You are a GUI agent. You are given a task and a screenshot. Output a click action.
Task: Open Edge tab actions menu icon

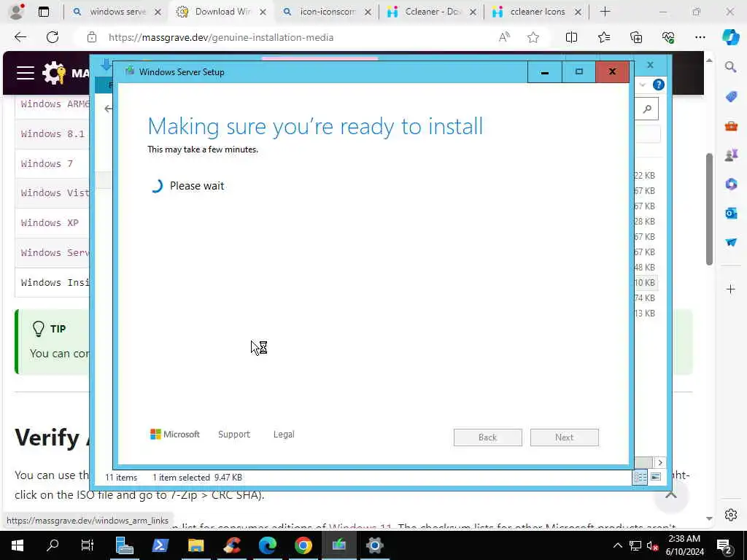[43, 12]
